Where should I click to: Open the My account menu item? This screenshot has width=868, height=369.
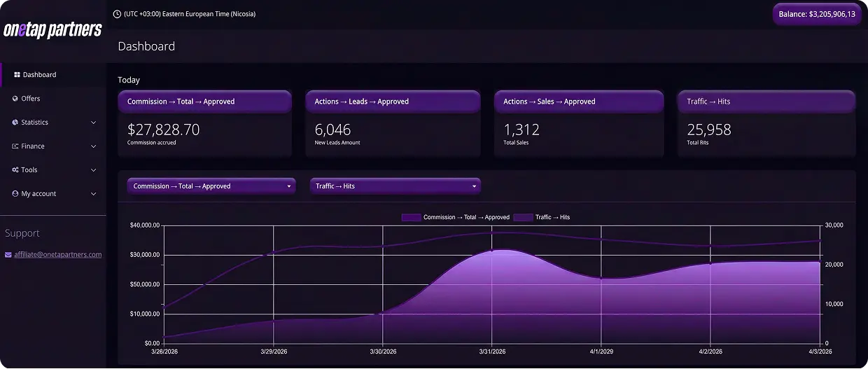[x=53, y=194]
